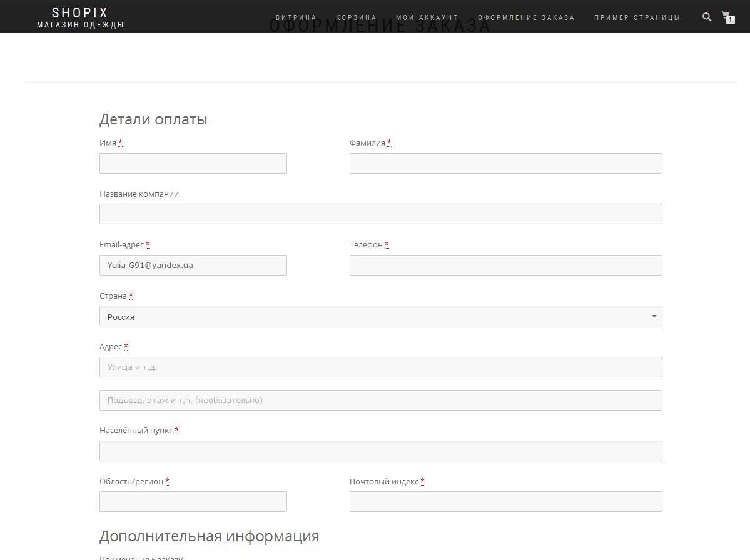The width and height of the screenshot is (750, 560).
Task: Select the Оформление заказа menu link
Action: tap(525, 17)
